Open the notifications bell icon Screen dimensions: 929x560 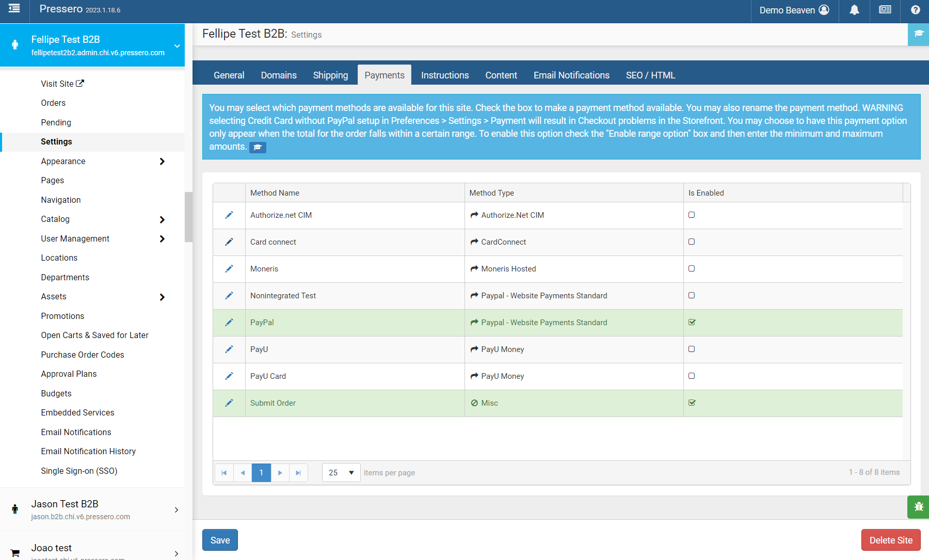click(x=854, y=10)
